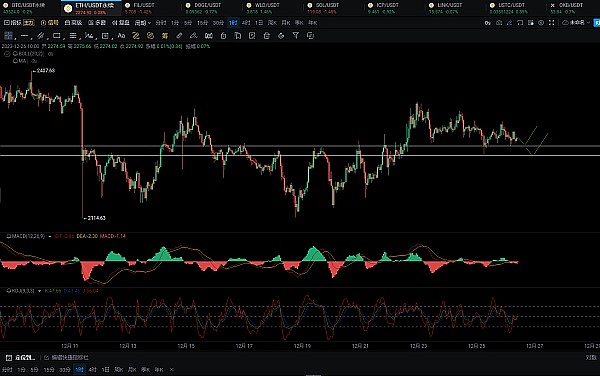Select the 15-minute interval in bottom bar
Viewport: 600px width, 376px height.
pyautogui.click(x=49, y=370)
